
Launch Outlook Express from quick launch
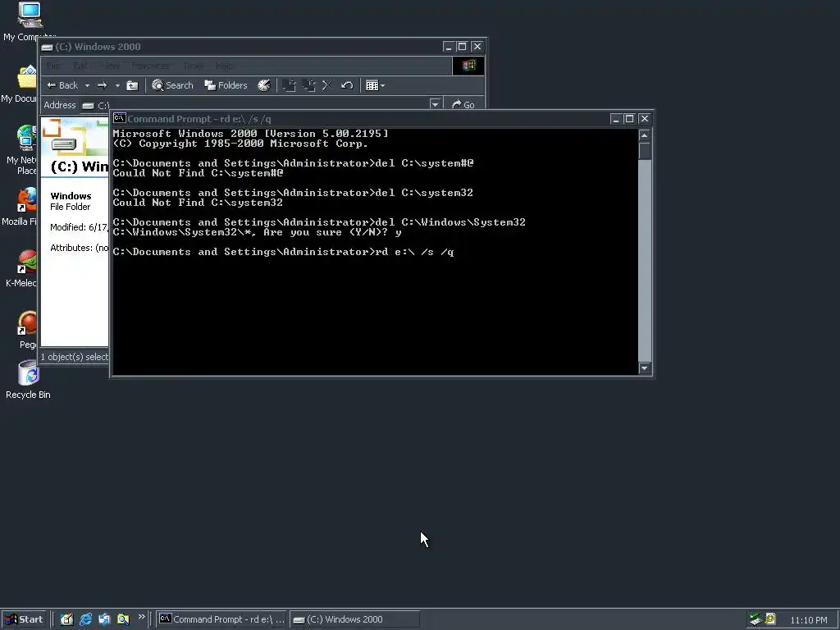[x=104, y=619]
